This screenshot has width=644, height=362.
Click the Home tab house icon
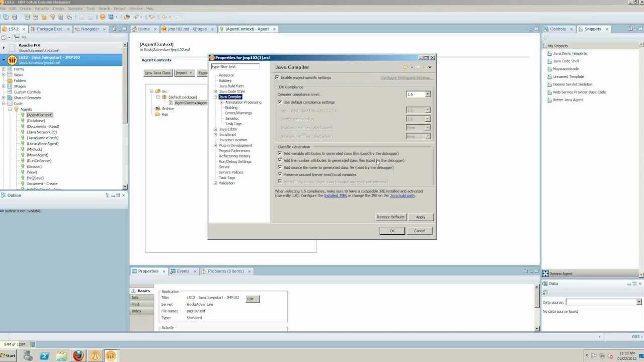tap(134, 29)
